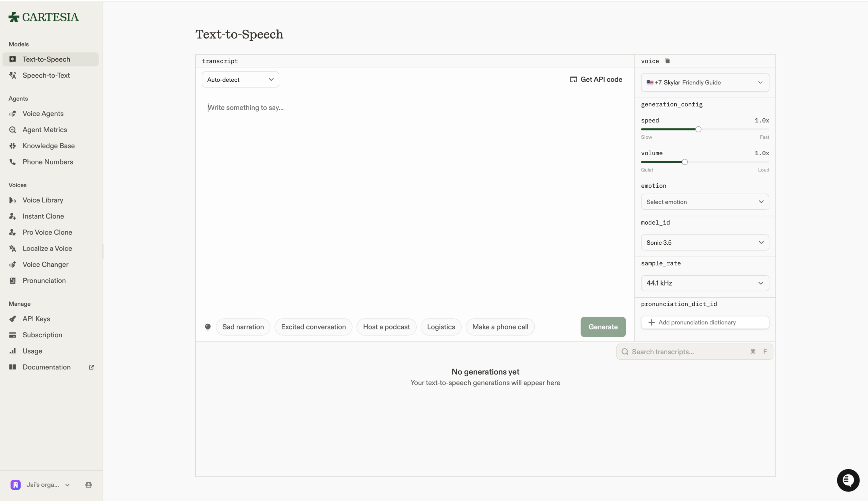Click the copy icon next to voice

pyautogui.click(x=667, y=61)
